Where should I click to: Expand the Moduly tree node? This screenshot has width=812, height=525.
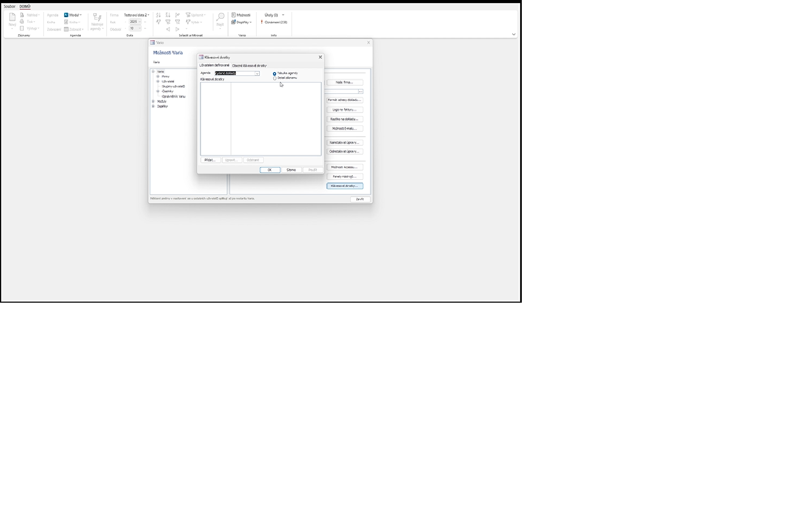[153, 102]
